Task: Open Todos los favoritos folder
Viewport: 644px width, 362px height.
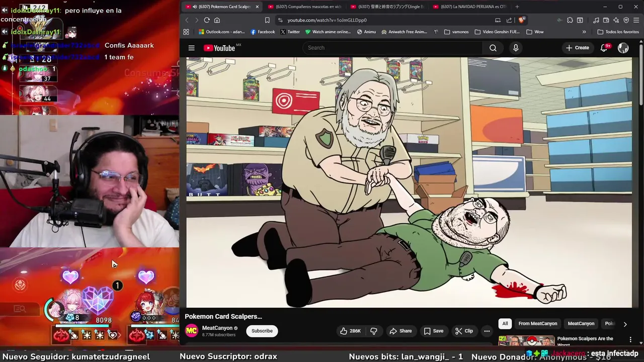Action: [618, 32]
